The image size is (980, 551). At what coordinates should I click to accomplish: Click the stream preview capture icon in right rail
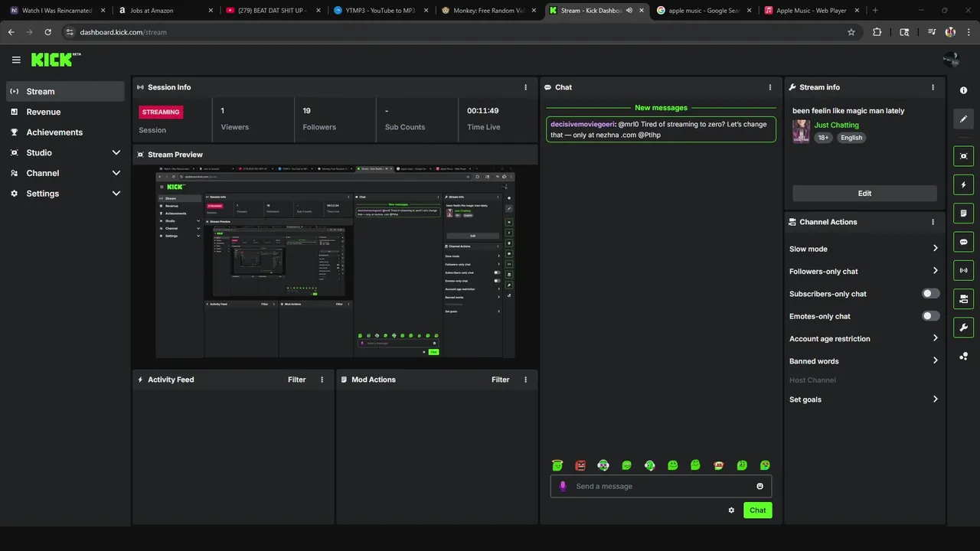[x=963, y=156]
